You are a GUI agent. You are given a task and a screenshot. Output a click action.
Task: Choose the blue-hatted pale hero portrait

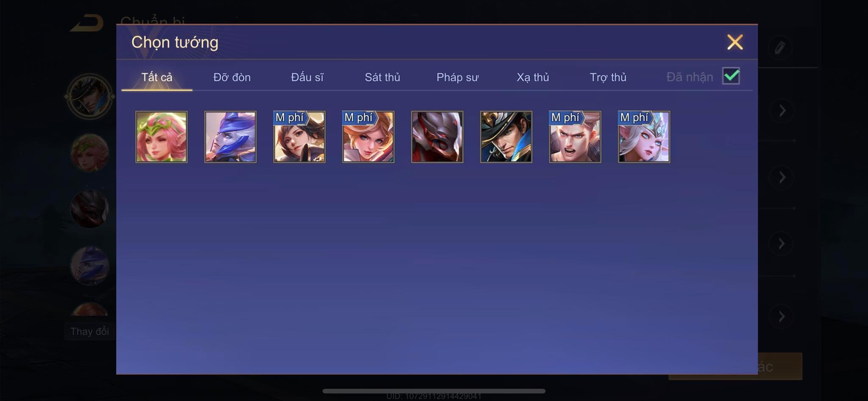pyautogui.click(x=230, y=137)
